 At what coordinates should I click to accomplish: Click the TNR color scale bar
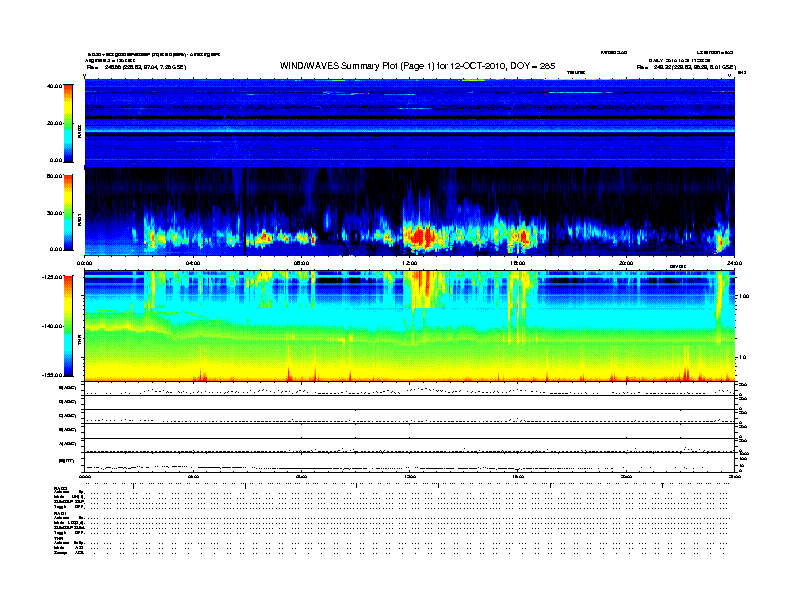(68, 326)
